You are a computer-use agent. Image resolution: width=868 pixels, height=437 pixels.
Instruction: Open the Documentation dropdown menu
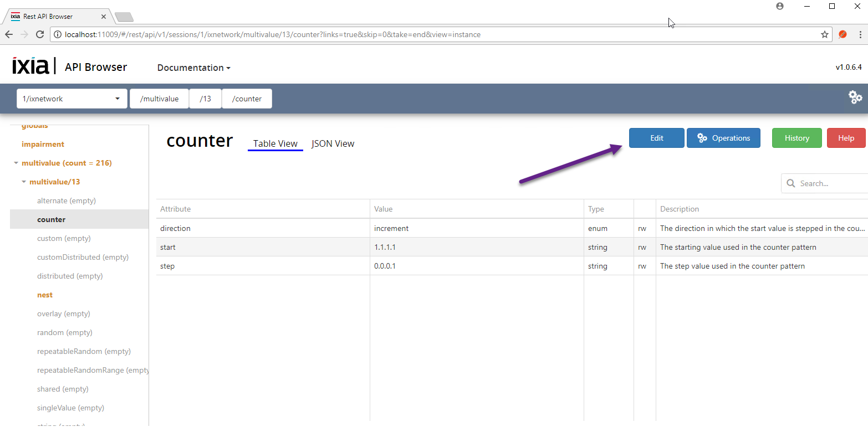pyautogui.click(x=193, y=68)
